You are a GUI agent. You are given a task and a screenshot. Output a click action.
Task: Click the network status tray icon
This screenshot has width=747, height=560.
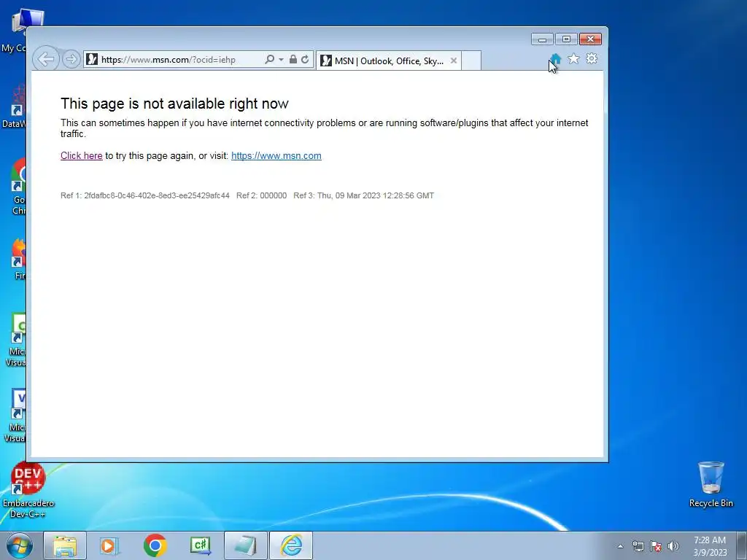tap(638, 546)
